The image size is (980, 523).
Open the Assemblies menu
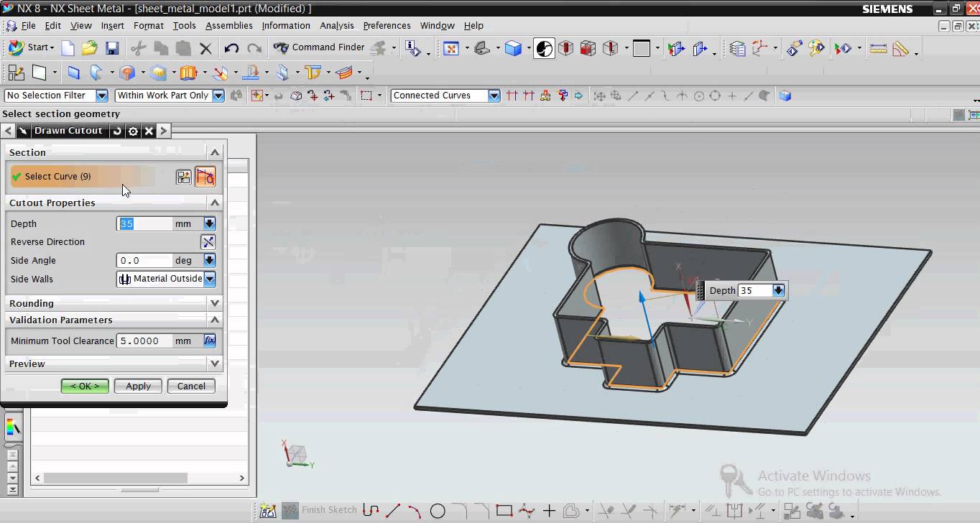point(229,25)
